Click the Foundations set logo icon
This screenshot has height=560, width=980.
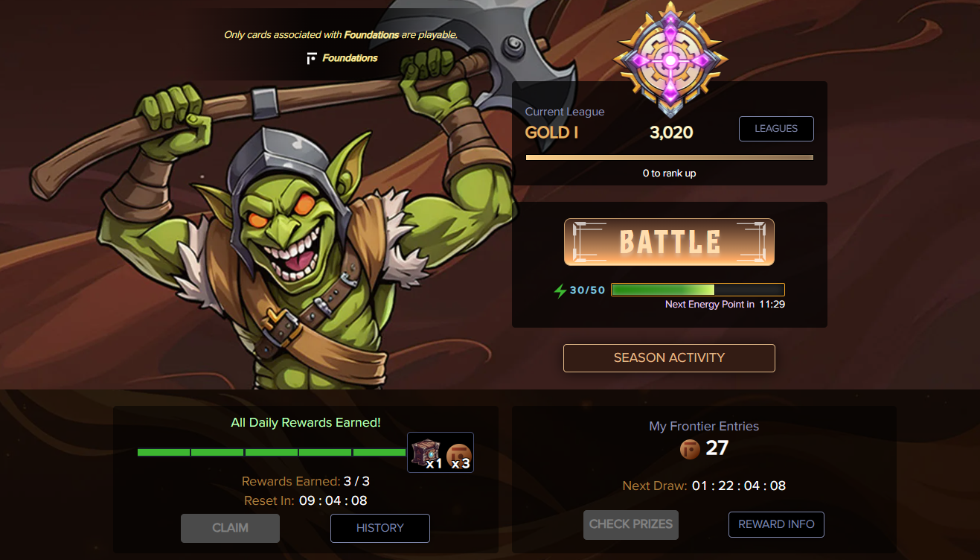(312, 58)
